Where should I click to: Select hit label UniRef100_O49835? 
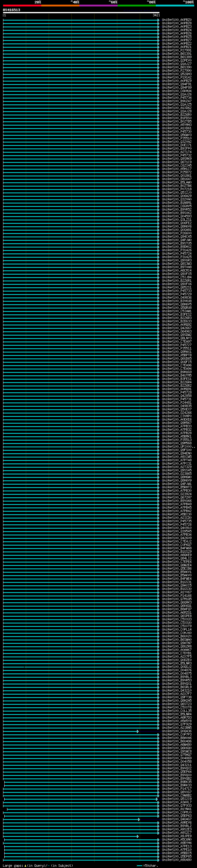click(x=177, y=406)
